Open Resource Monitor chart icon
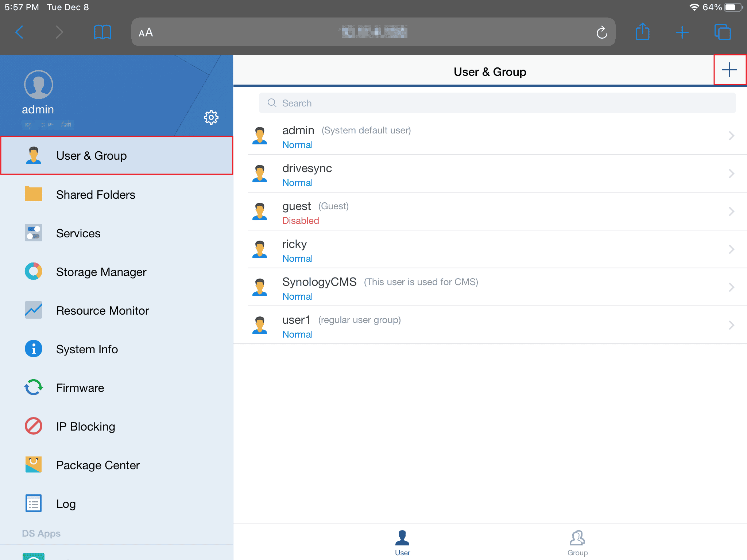This screenshot has width=747, height=560. point(34,310)
